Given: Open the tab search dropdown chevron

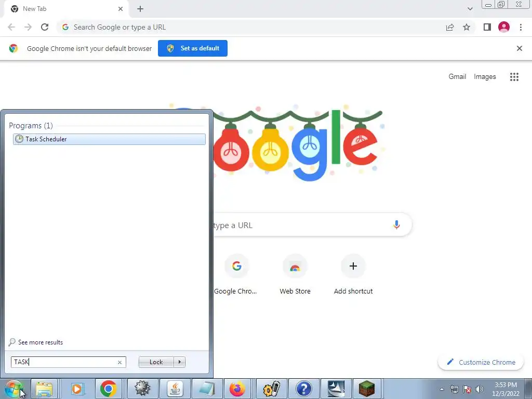Looking at the screenshot, I should click(470, 9).
